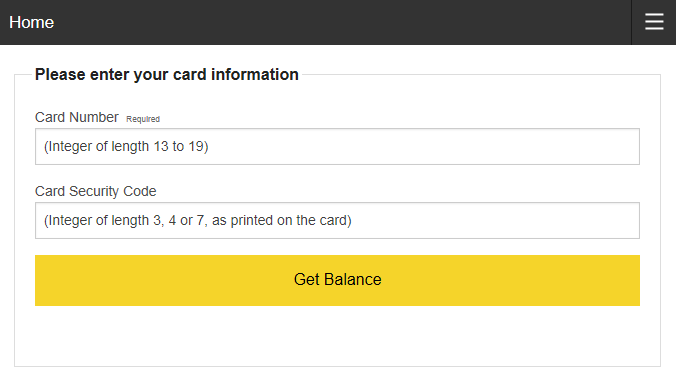Click the dark header bar's empty area

coord(341,22)
